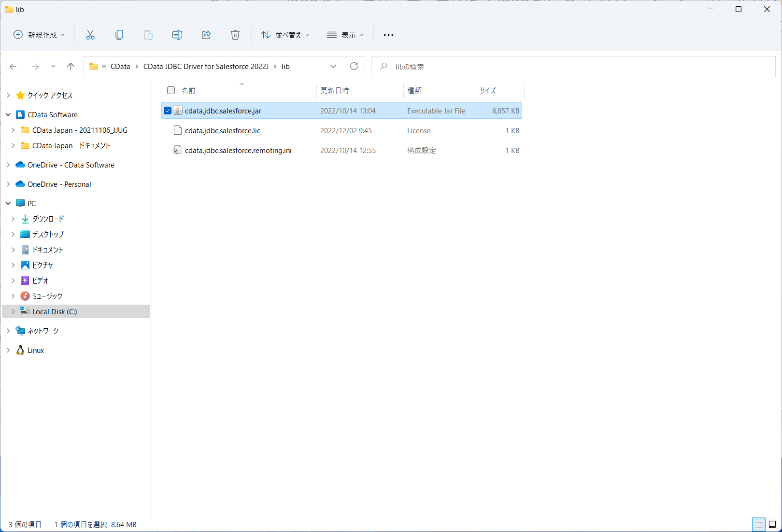This screenshot has width=782, height=532.
Task: Click the 8,857 KB size cell
Action: click(506, 111)
